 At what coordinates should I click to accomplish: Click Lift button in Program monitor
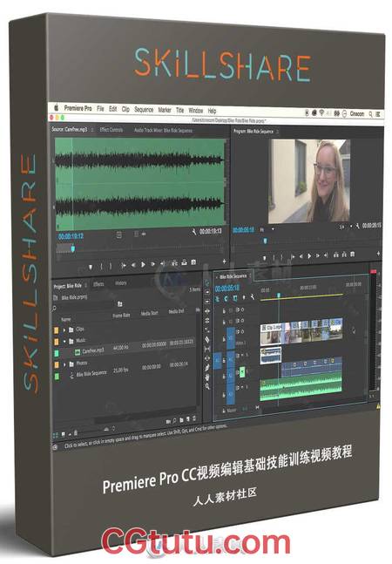335,255
